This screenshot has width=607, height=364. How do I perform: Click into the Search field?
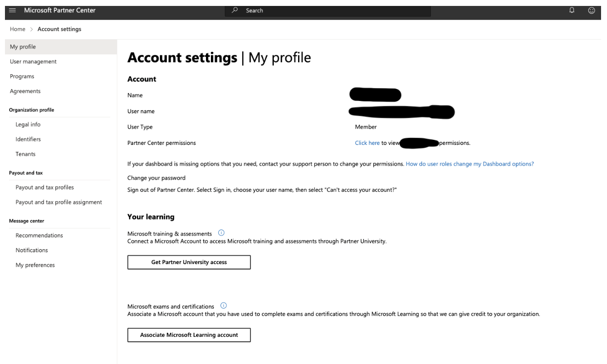(x=328, y=10)
